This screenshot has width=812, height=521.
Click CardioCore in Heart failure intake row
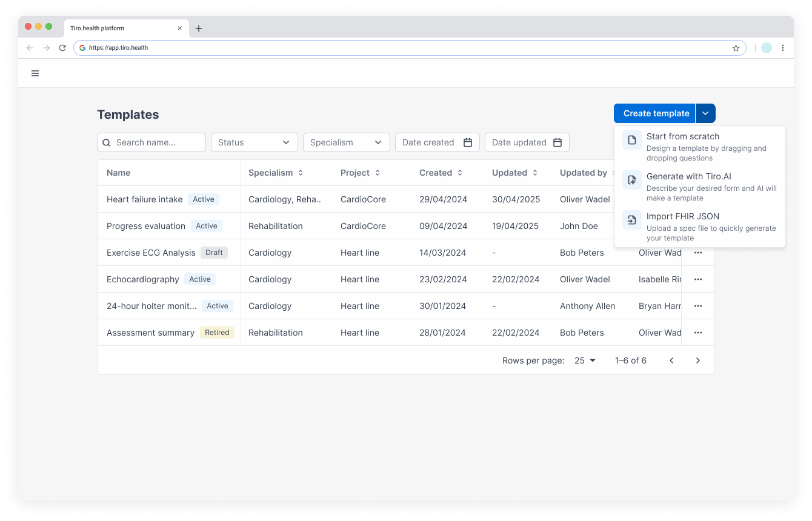click(x=363, y=199)
